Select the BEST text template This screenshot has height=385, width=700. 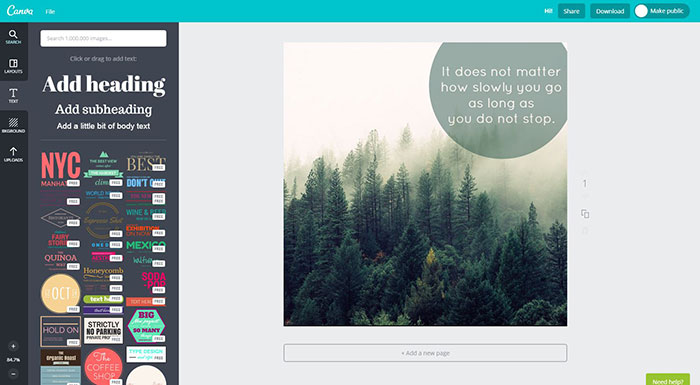[x=146, y=163]
